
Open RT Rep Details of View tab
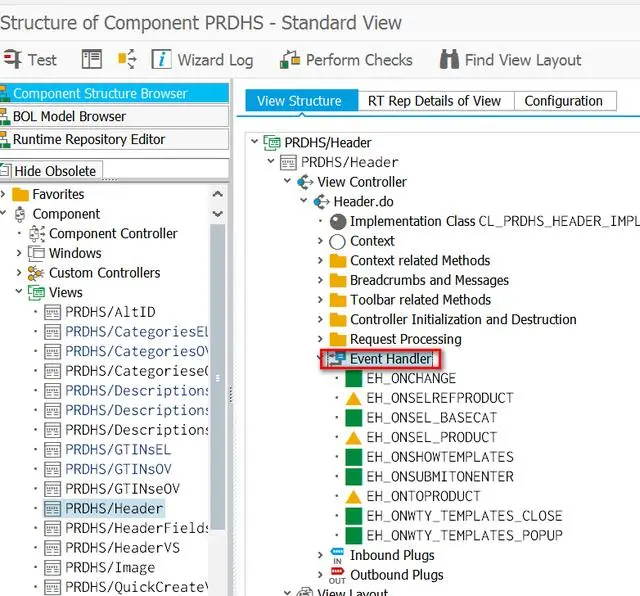coord(434,101)
